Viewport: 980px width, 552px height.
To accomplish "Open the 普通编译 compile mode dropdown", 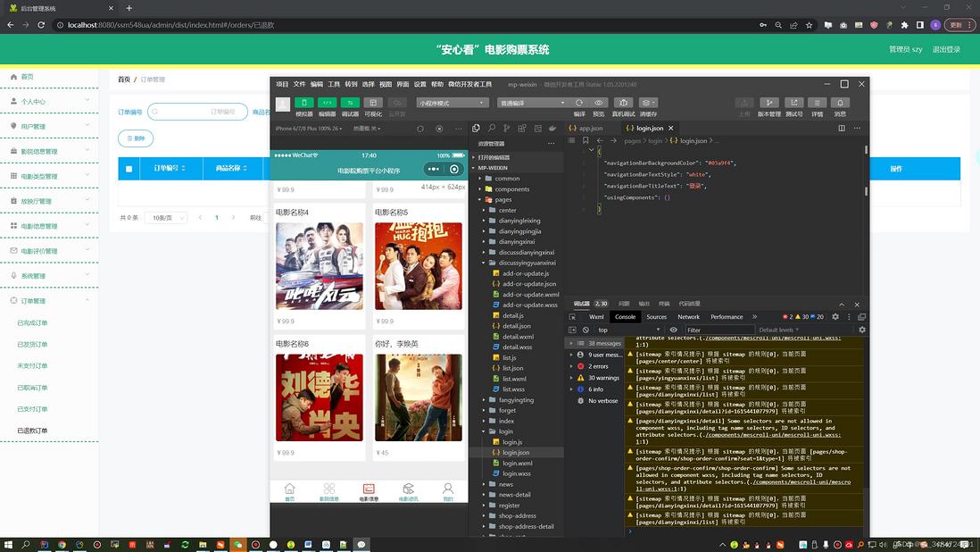I will [x=533, y=103].
